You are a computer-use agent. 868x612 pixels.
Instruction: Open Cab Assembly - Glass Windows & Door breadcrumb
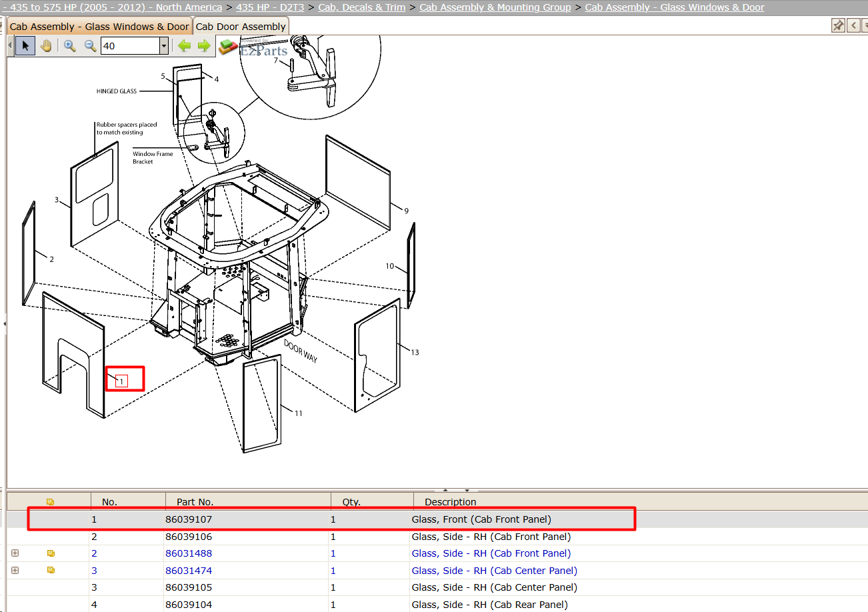(x=675, y=7)
